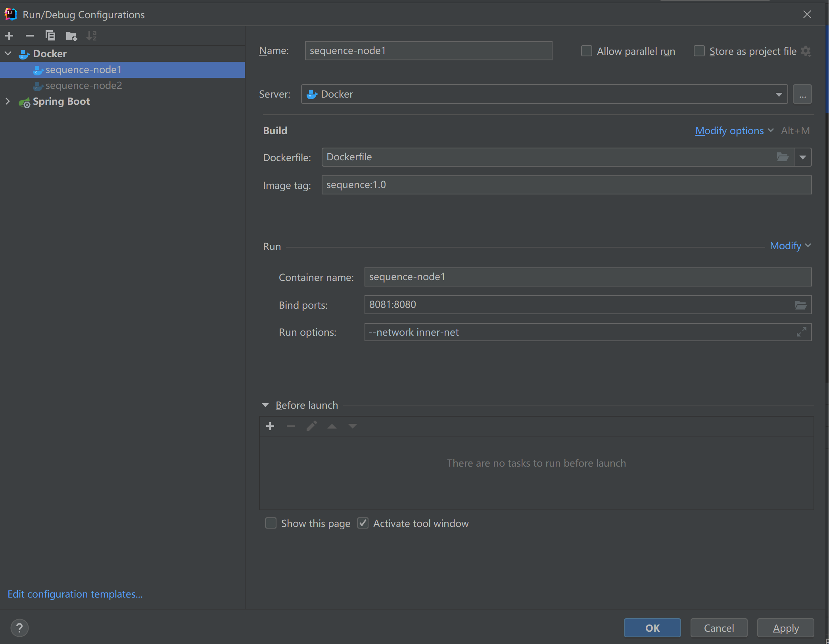The height and width of the screenshot is (644, 829).
Task: Click the Sort Configurations alphabetically icon
Action: point(92,36)
